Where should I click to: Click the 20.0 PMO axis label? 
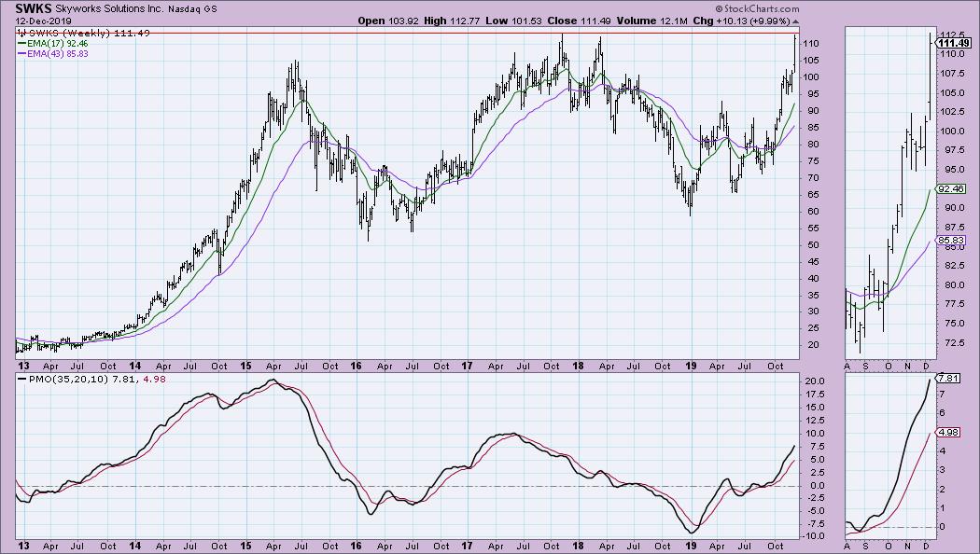(814, 381)
